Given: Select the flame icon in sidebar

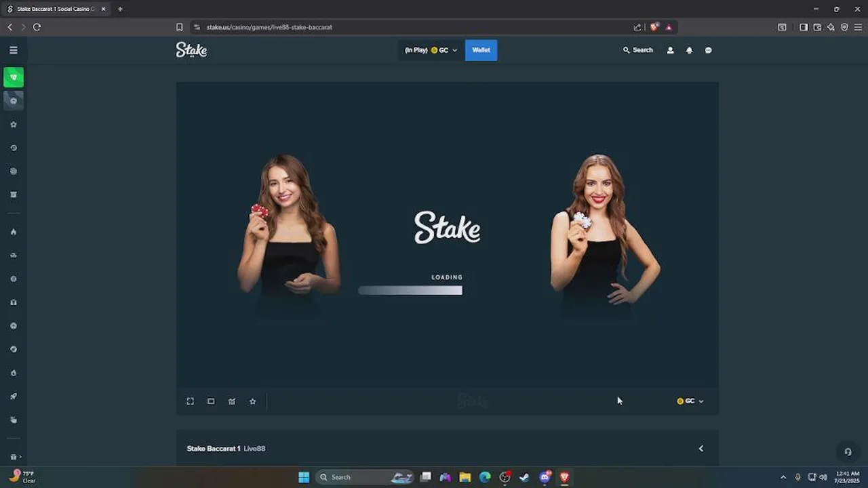Looking at the screenshot, I should (x=14, y=232).
